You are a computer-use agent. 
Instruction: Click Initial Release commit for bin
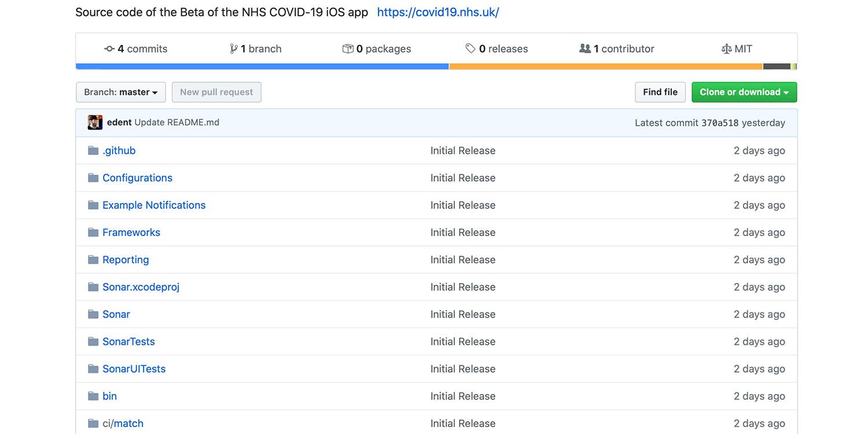[463, 396]
